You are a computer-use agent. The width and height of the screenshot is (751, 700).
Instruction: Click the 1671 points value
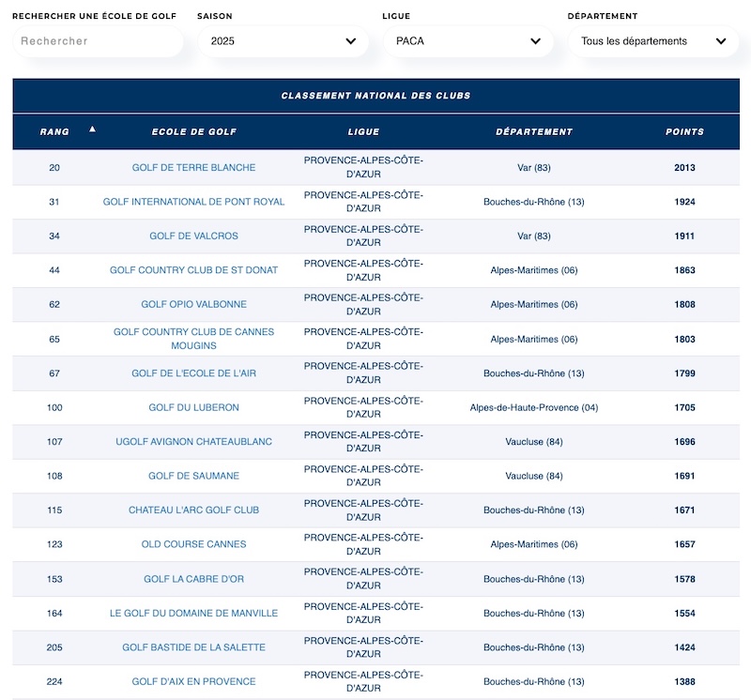click(684, 510)
